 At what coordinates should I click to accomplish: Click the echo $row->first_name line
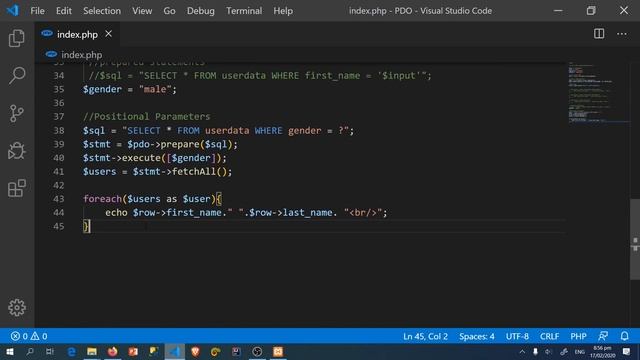[246, 212]
